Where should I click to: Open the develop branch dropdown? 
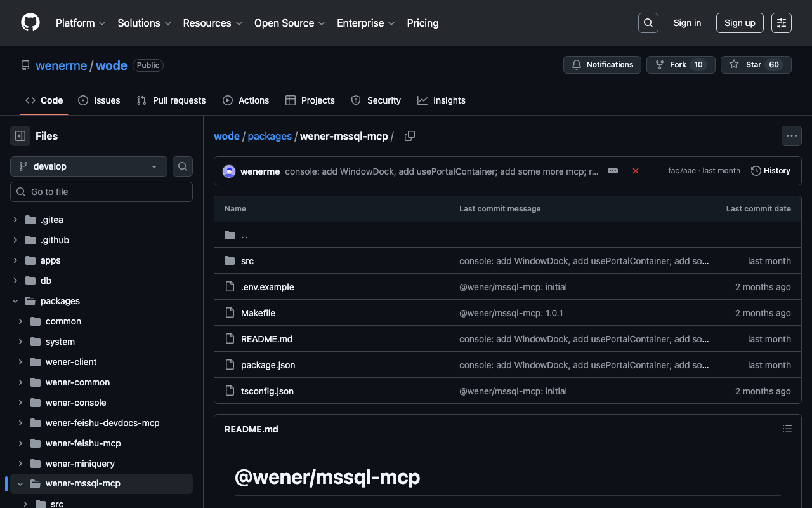pos(89,166)
